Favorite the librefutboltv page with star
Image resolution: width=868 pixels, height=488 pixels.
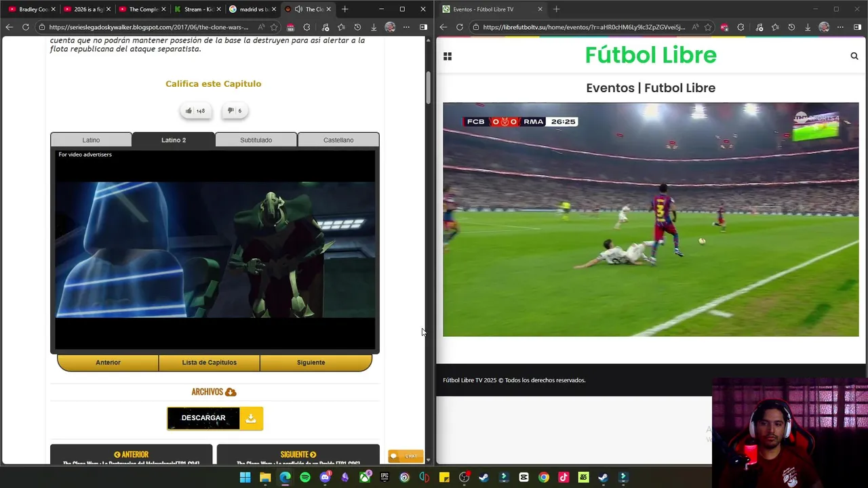(x=708, y=27)
